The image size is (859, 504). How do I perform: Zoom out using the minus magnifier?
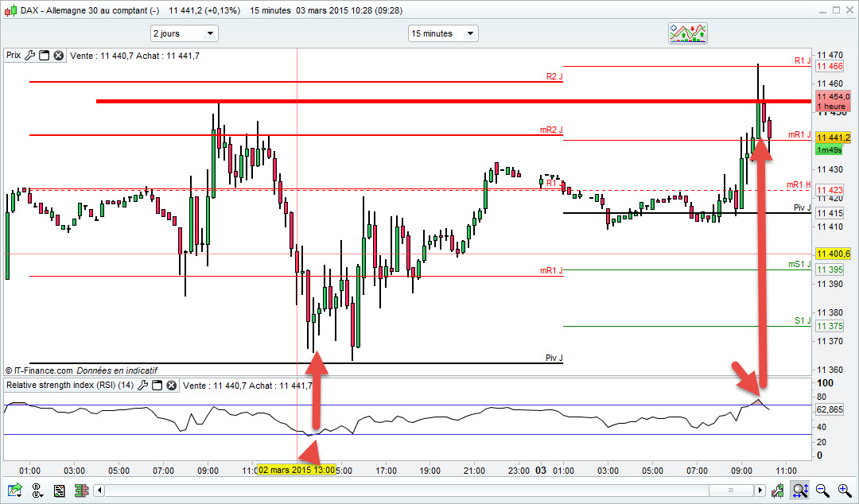(822, 490)
